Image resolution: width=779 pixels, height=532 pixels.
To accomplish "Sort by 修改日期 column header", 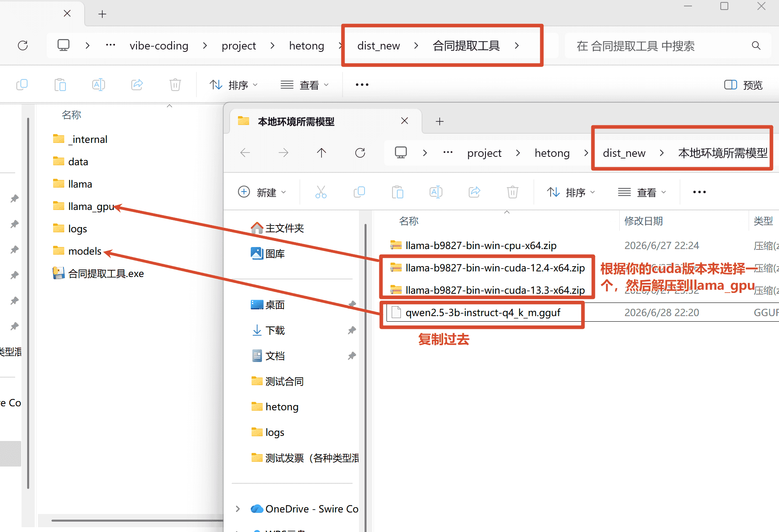I will tap(644, 221).
